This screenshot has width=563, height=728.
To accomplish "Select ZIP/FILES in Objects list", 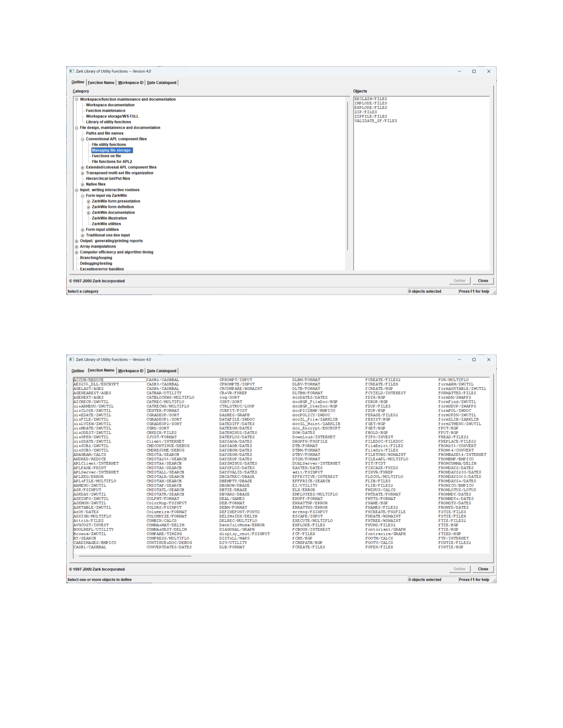I will [x=366, y=112].
